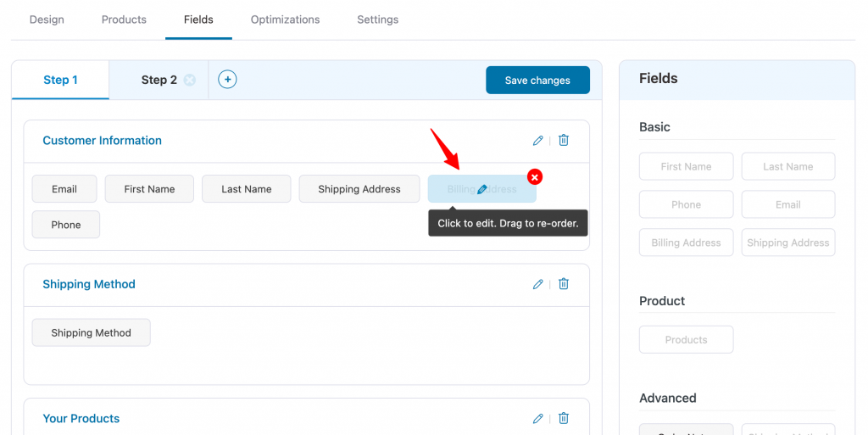The image size is (868, 435).
Task: Click the Basic category heading
Action: (655, 126)
